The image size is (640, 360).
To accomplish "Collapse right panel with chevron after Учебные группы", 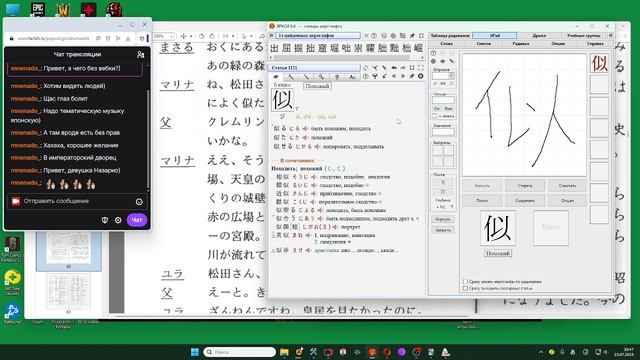I will [611, 36].
